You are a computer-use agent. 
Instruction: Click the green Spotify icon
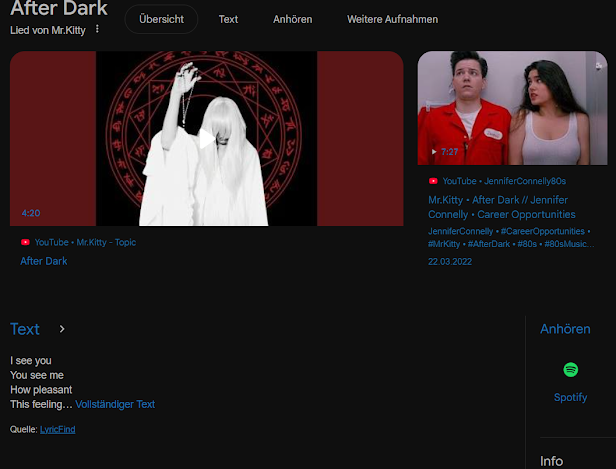click(570, 370)
